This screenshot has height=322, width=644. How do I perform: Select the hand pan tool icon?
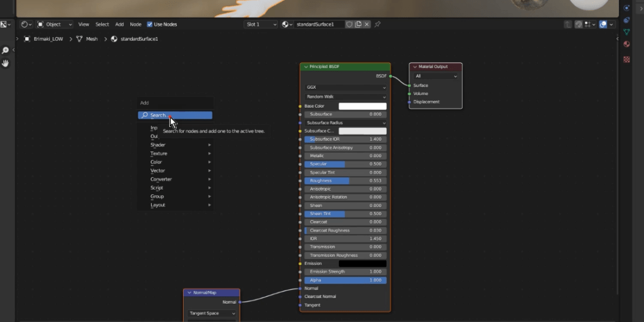6,64
